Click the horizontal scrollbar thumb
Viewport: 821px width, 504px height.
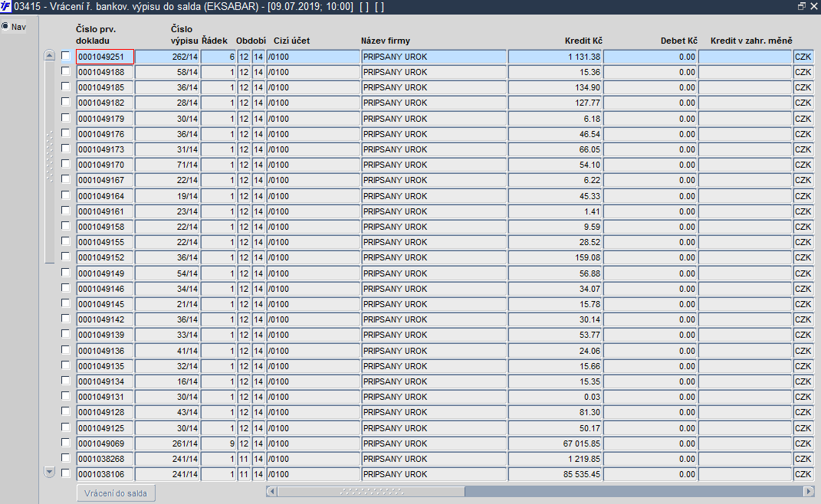pos(371,492)
